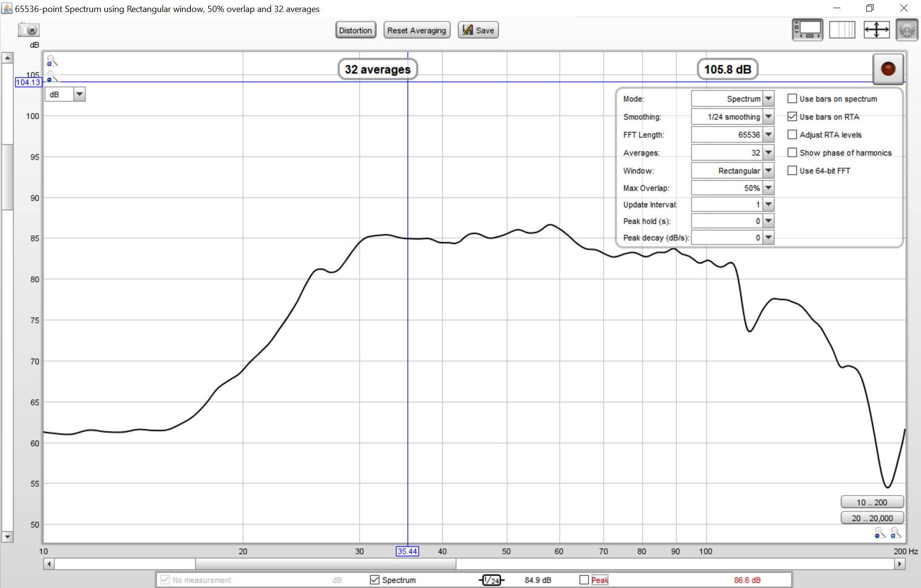Screen dimensions: 921x588
Task: Enable Use 64-bit FFT
Action: point(792,171)
